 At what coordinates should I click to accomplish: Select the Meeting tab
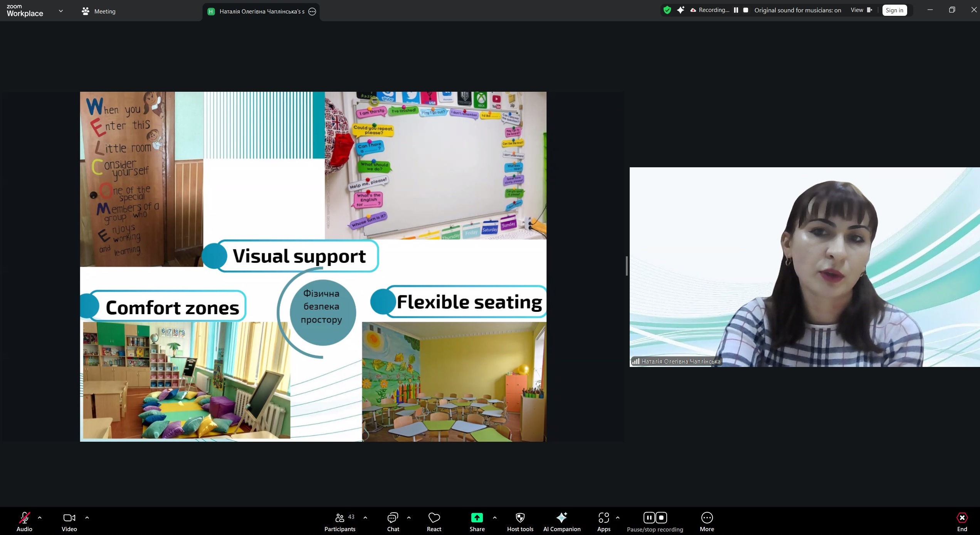coord(99,11)
